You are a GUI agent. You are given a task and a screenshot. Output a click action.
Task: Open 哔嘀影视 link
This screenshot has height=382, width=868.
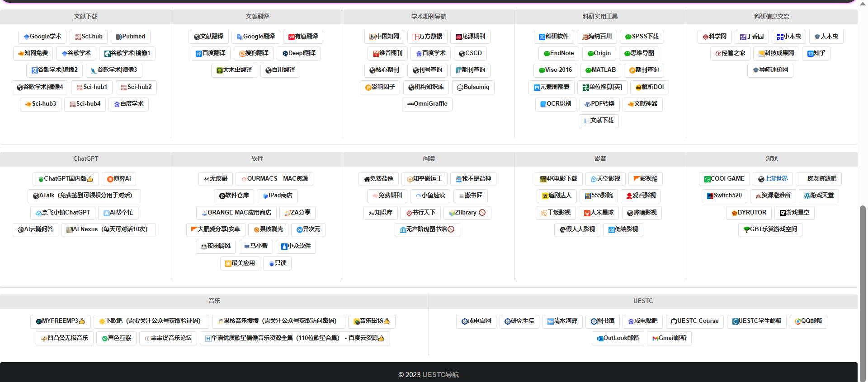pyautogui.click(x=642, y=213)
